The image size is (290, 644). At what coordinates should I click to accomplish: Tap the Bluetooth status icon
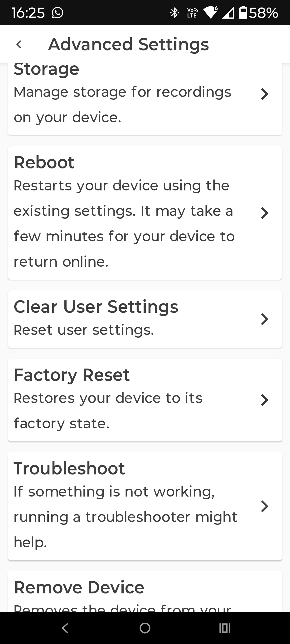coord(174,13)
